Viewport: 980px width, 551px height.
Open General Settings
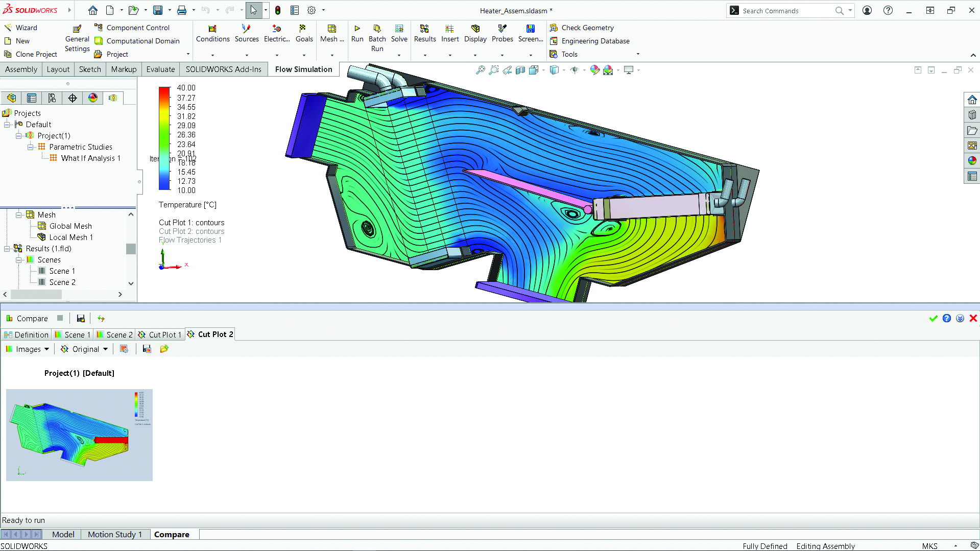[77, 39]
